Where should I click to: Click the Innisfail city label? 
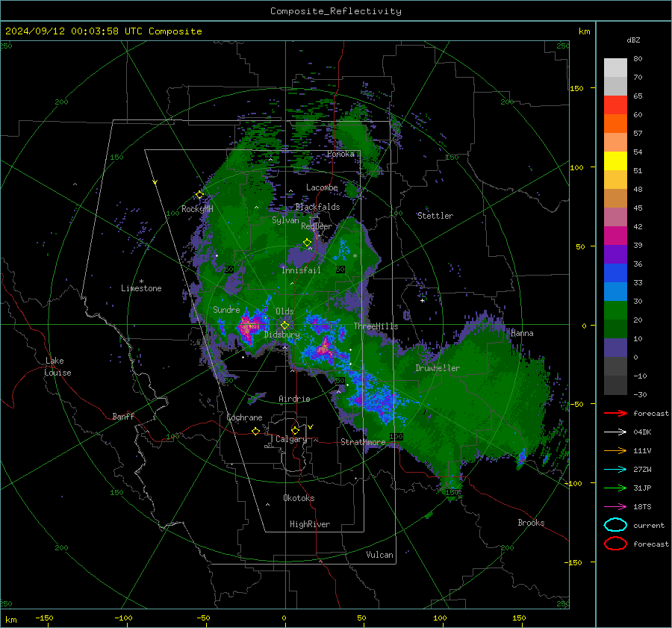tap(301, 270)
